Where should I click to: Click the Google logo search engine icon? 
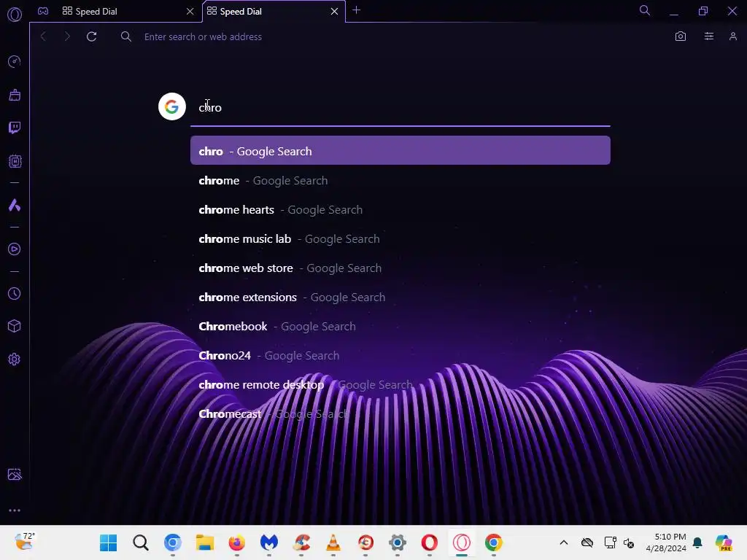172,106
